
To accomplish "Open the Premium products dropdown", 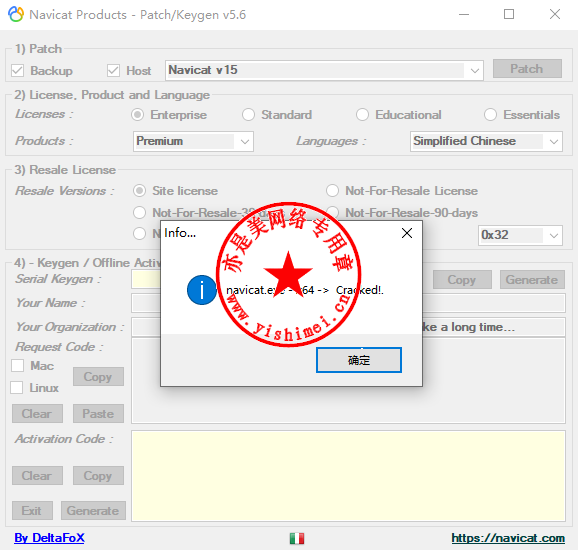I will tap(193, 141).
